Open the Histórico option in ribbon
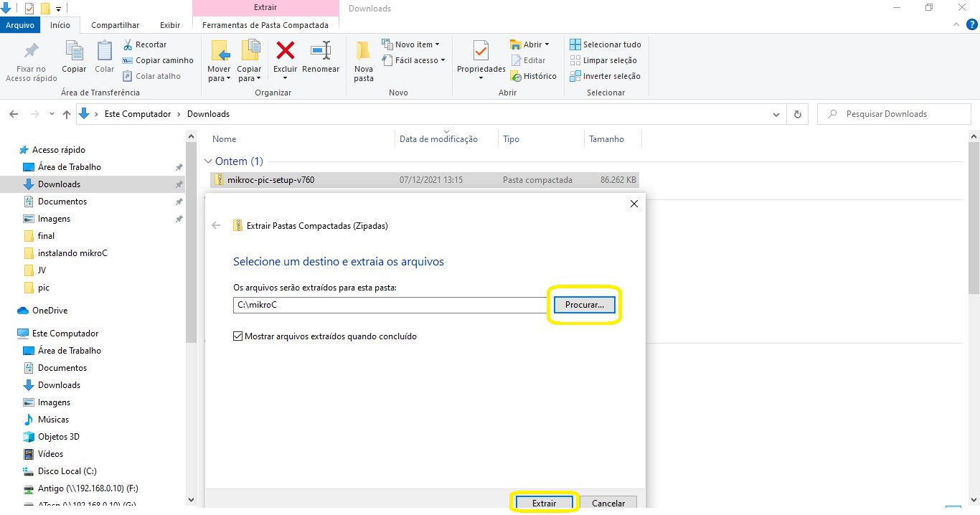The height and width of the screenshot is (515, 980). pyautogui.click(x=533, y=76)
